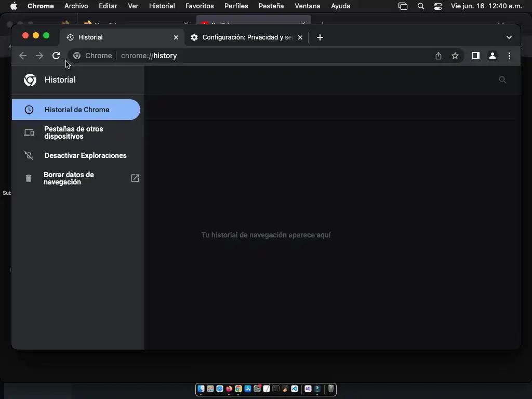This screenshot has height=399, width=532.
Task: Open Terminal from the Dock
Action: click(x=276, y=389)
